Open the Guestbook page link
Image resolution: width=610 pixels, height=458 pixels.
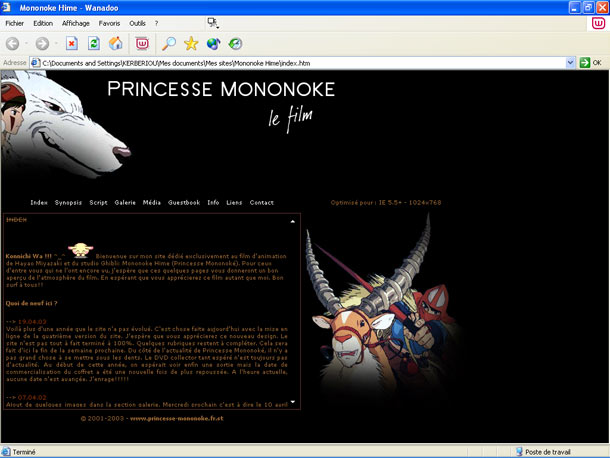pos(184,202)
